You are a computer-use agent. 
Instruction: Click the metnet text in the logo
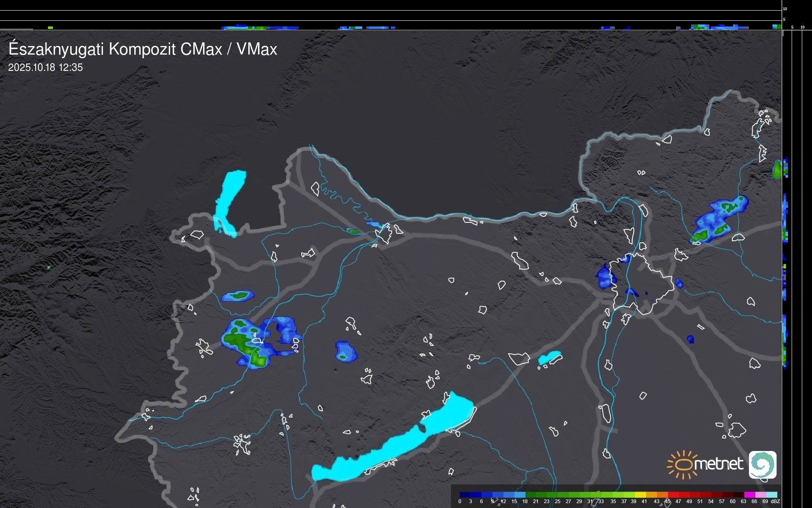[718, 464]
